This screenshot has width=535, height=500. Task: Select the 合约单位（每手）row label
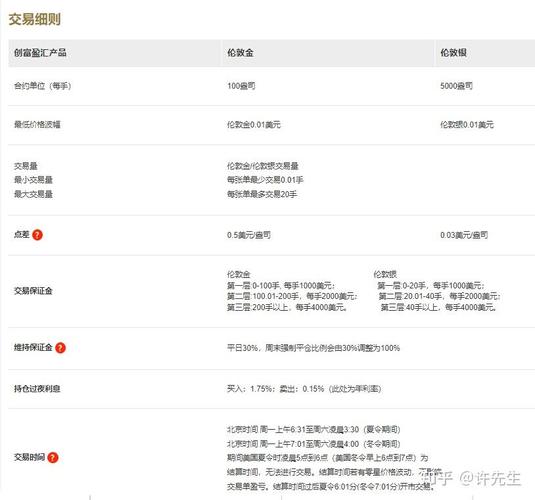tap(43, 86)
